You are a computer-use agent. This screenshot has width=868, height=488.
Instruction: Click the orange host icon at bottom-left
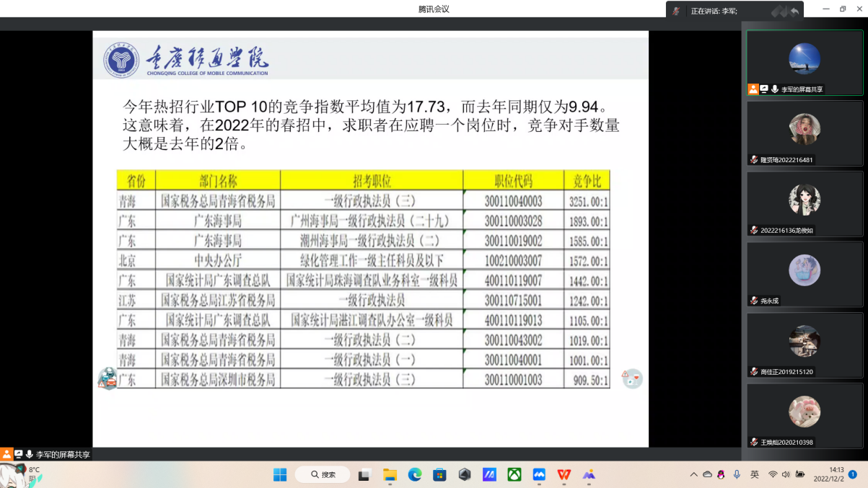(6, 455)
